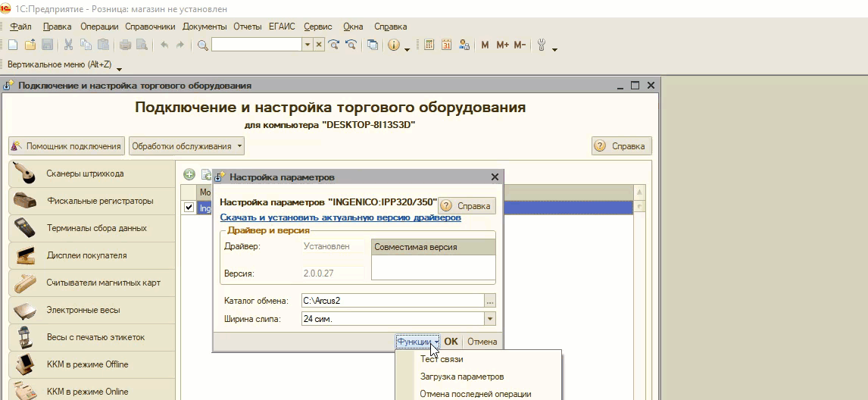868x400 pixels.
Task: Browse for Каталог обмена with ellipsis button
Action: point(490,301)
